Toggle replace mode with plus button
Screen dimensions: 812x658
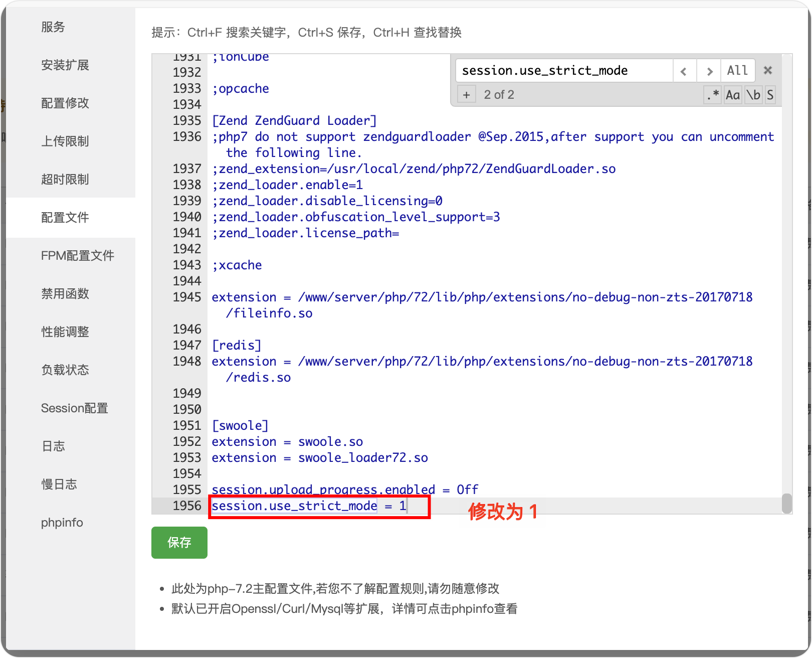tap(466, 95)
